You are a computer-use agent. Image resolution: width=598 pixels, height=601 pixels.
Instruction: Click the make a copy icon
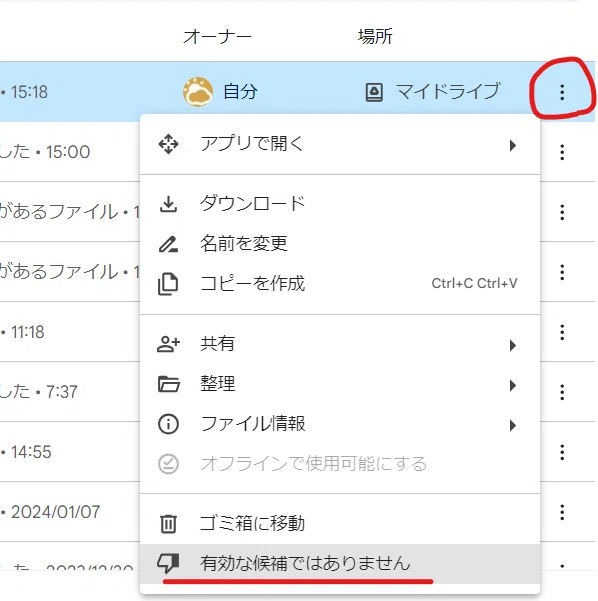(x=168, y=284)
